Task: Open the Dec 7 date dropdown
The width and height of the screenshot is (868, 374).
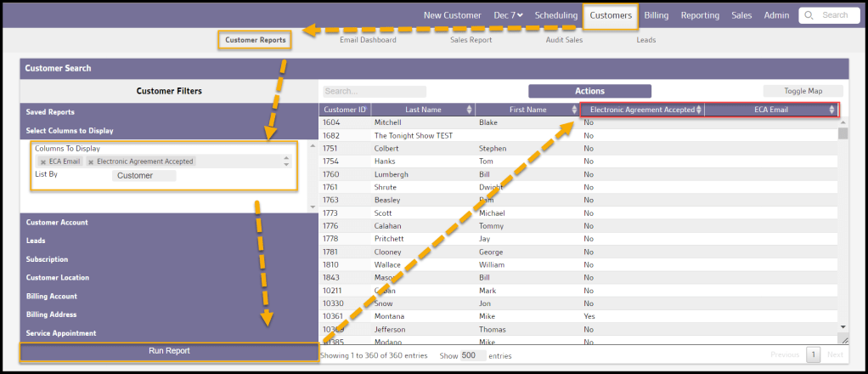Action: pos(508,15)
